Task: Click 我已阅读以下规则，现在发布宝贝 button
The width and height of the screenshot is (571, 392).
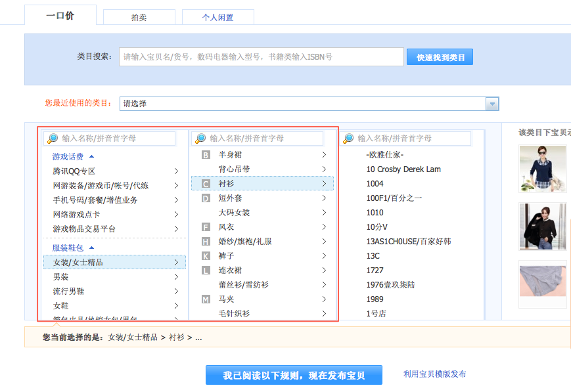Action: click(293, 376)
